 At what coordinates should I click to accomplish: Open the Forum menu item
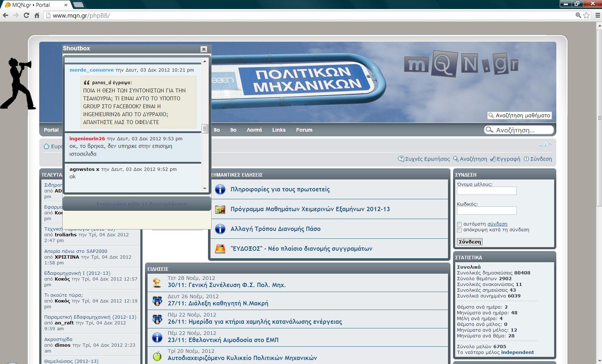coord(304,130)
